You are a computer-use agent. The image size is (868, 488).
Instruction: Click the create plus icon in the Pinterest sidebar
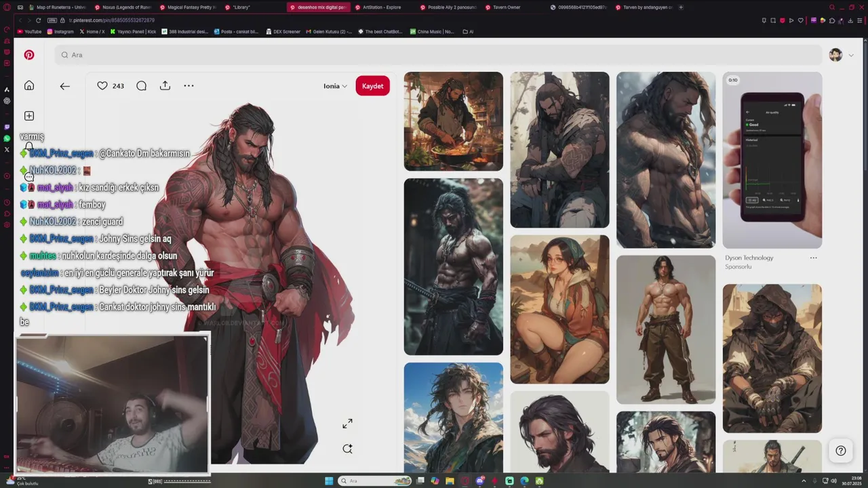coord(29,116)
